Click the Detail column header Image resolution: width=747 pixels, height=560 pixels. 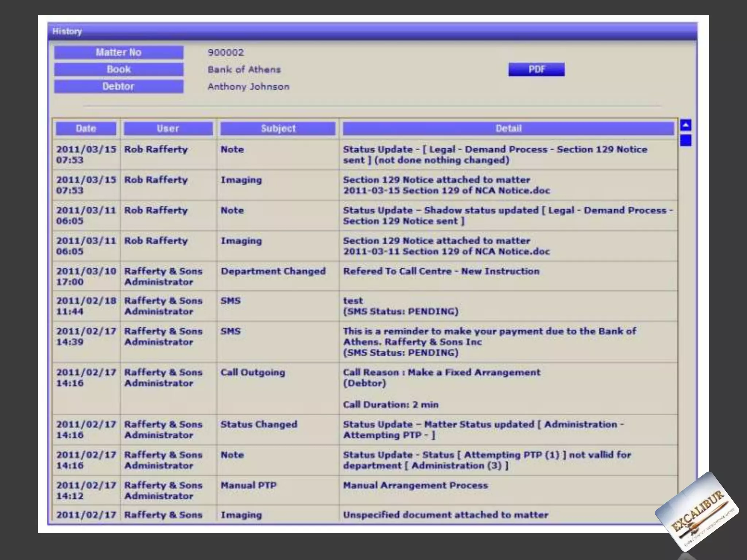pyautogui.click(x=508, y=128)
